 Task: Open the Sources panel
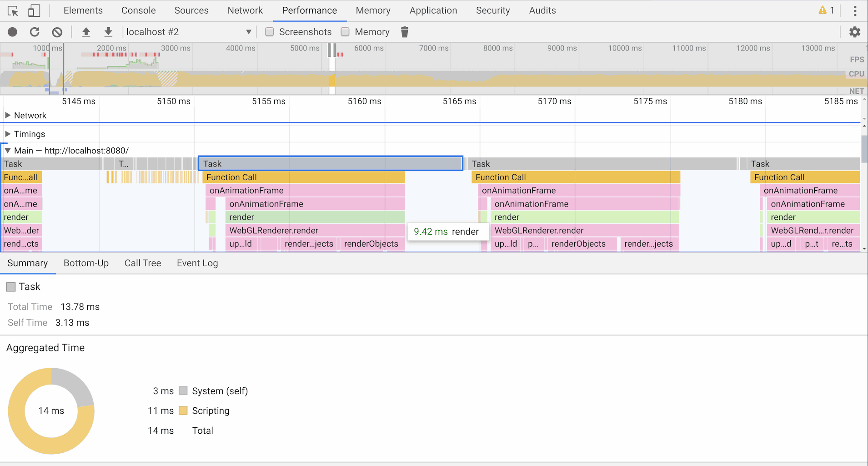191,10
